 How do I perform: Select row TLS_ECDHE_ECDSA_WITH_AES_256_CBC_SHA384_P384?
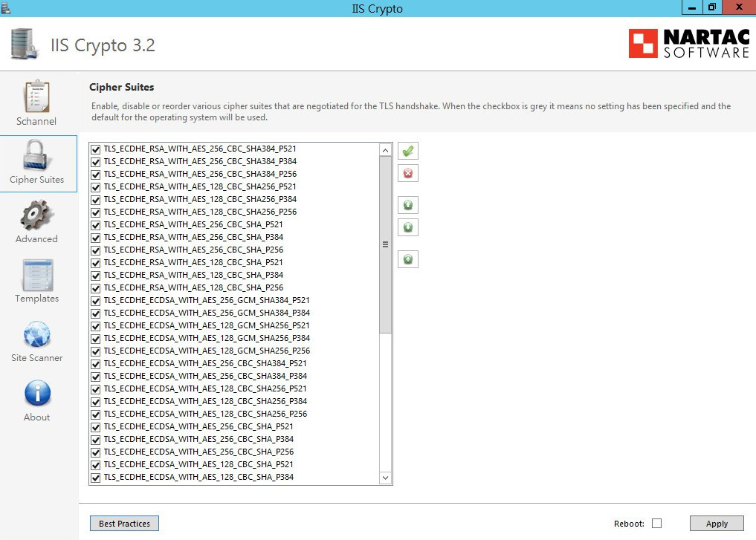click(x=234, y=377)
